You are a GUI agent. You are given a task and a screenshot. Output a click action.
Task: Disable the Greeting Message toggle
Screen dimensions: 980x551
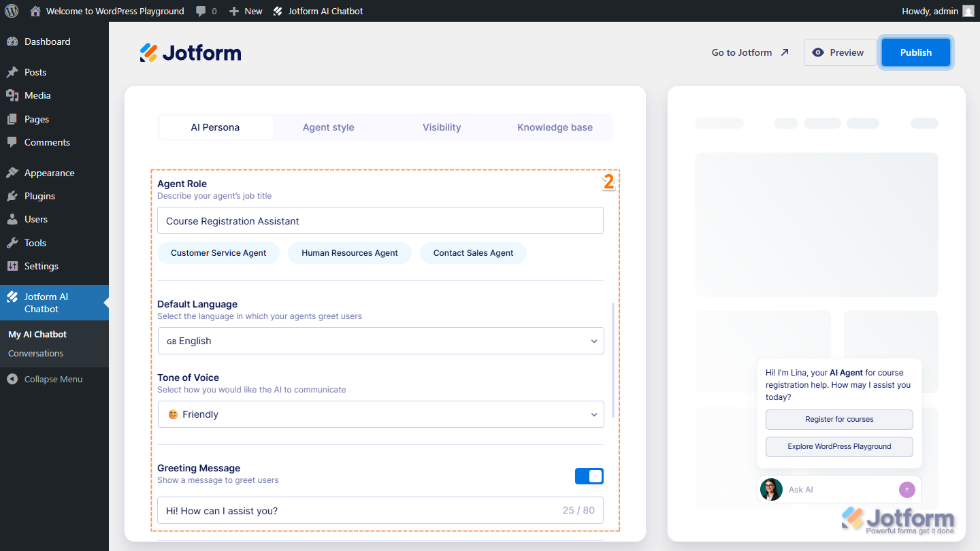[589, 476]
